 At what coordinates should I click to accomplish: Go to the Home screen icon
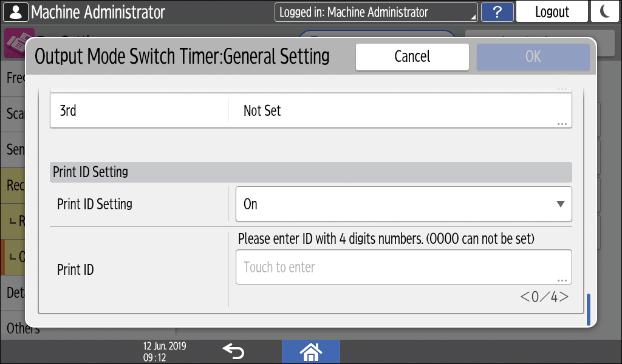click(310, 351)
